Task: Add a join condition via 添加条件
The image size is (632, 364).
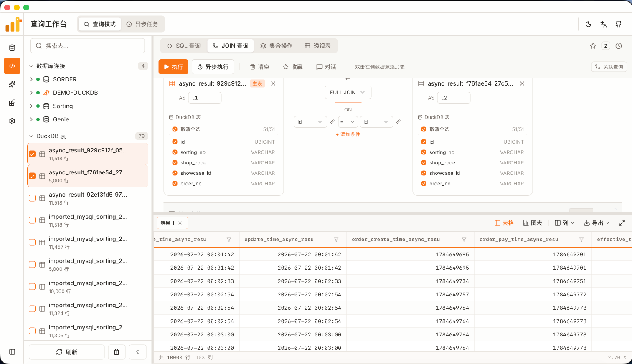Action: click(x=348, y=134)
